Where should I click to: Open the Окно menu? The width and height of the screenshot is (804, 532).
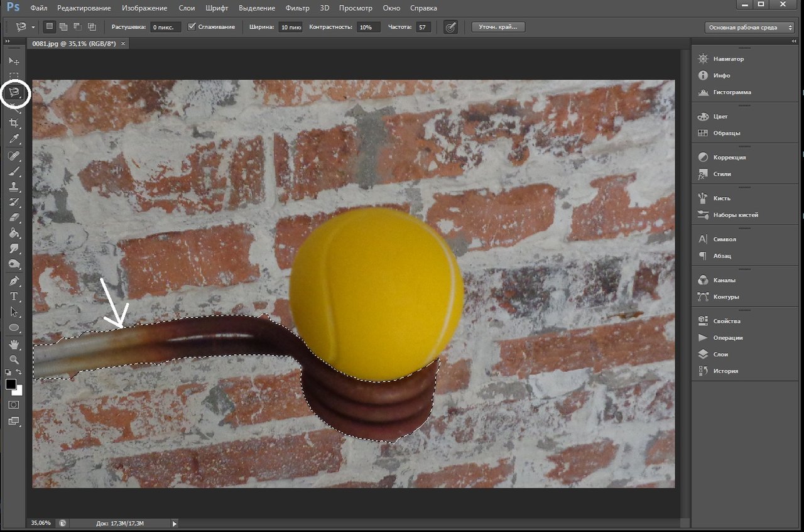[x=391, y=8]
